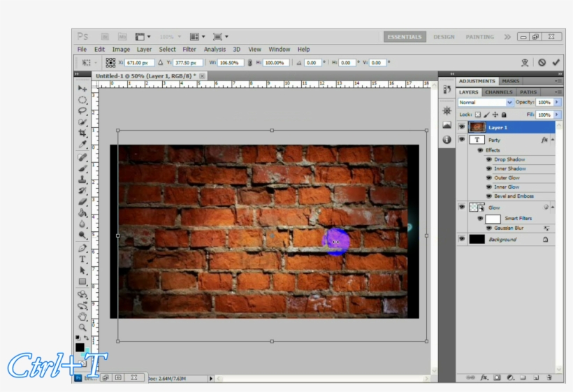Image resolution: width=573 pixels, height=392 pixels.
Task: Open the Filter menu
Action: tap(189, 50)
